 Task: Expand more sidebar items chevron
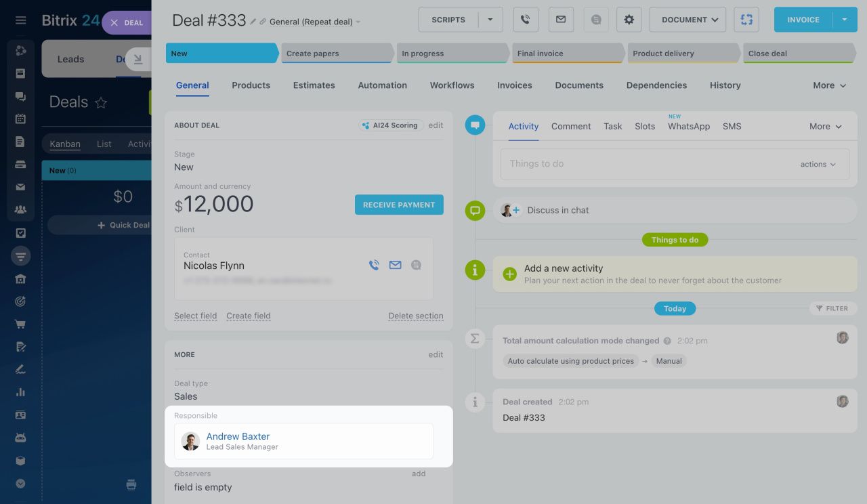pos(20,484)
